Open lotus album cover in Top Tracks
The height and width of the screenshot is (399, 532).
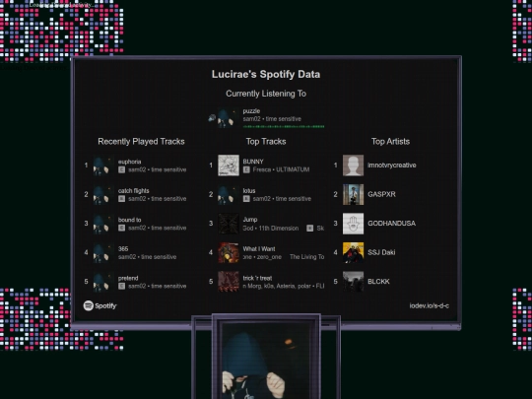[x=229, y=194]
